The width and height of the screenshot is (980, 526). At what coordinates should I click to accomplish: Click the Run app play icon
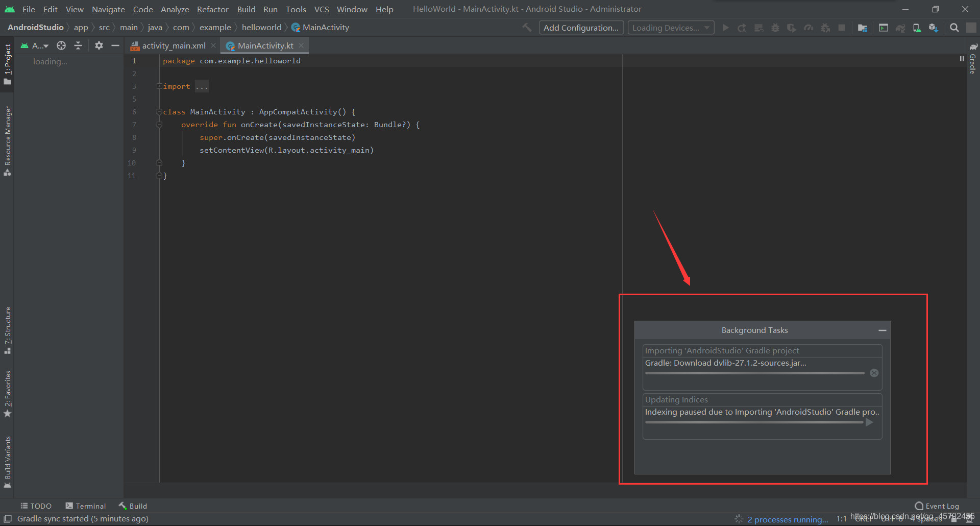pyautogui.click(x=725, y=28)
